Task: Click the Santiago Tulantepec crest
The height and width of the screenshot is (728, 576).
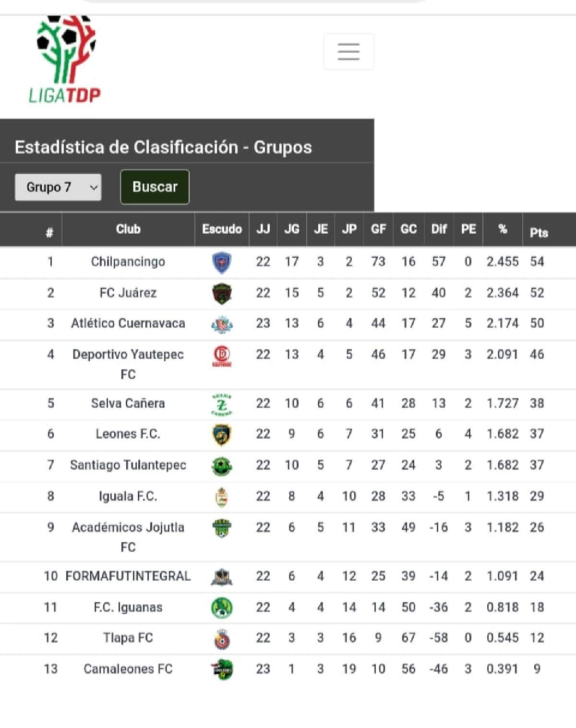Action: coord(222,466)
